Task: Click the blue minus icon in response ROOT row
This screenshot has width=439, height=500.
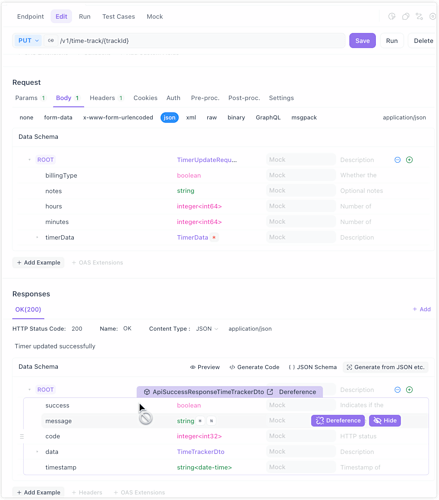Action: pos(397,390)
